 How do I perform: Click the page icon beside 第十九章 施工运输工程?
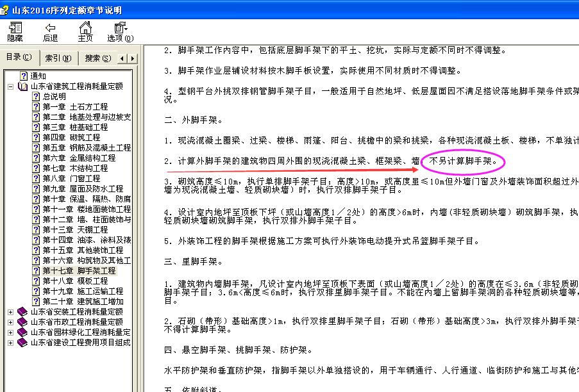point(36,291)
